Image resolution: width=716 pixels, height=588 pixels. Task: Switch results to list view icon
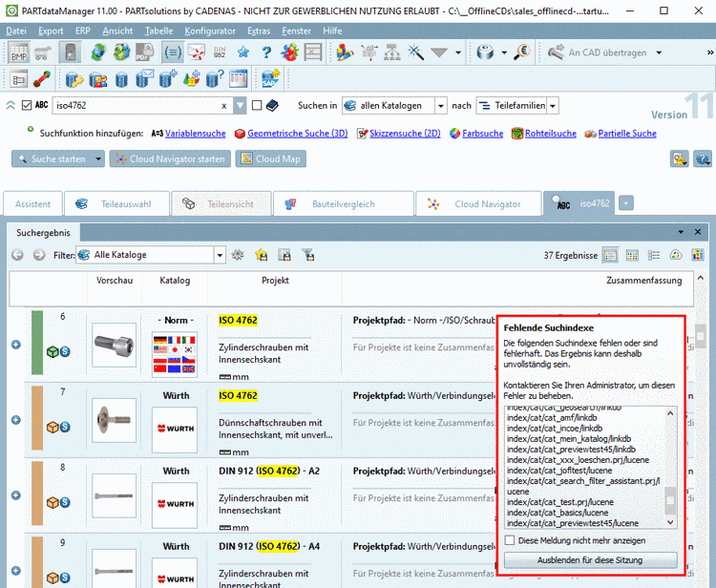click(x=610, y=255)
